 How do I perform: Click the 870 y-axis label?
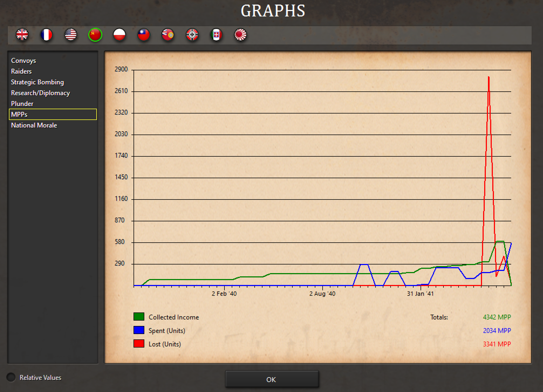tap(119, 220)
